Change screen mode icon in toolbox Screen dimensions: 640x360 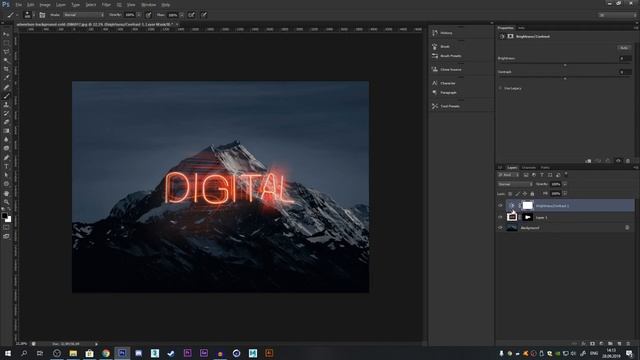(x=6, y=236)
